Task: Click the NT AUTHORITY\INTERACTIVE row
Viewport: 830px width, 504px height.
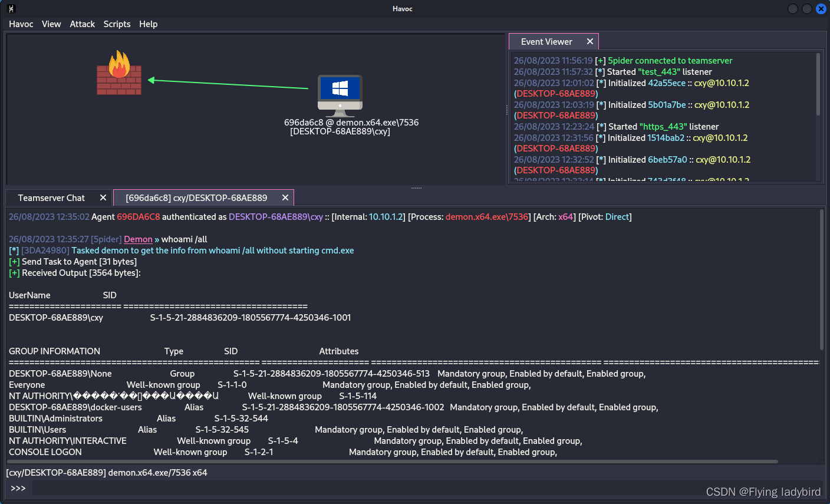Action: 295,441
